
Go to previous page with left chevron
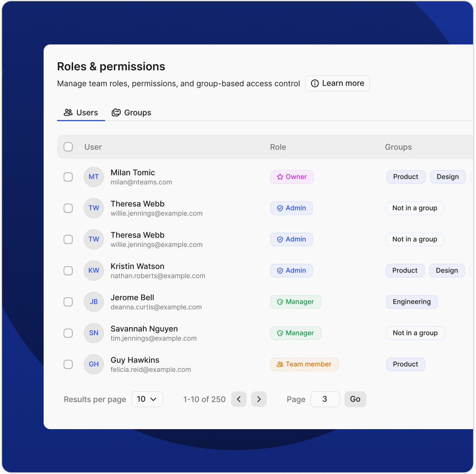coord(239,399)
